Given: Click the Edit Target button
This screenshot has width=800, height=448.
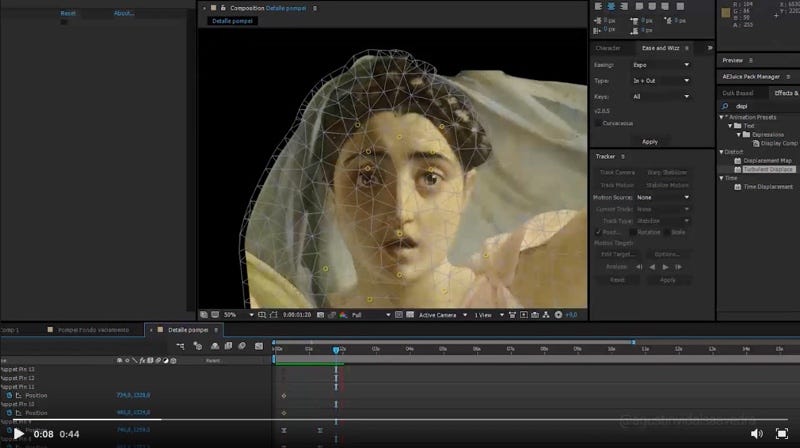Looking at the screenshot, I should pos(617,254).
